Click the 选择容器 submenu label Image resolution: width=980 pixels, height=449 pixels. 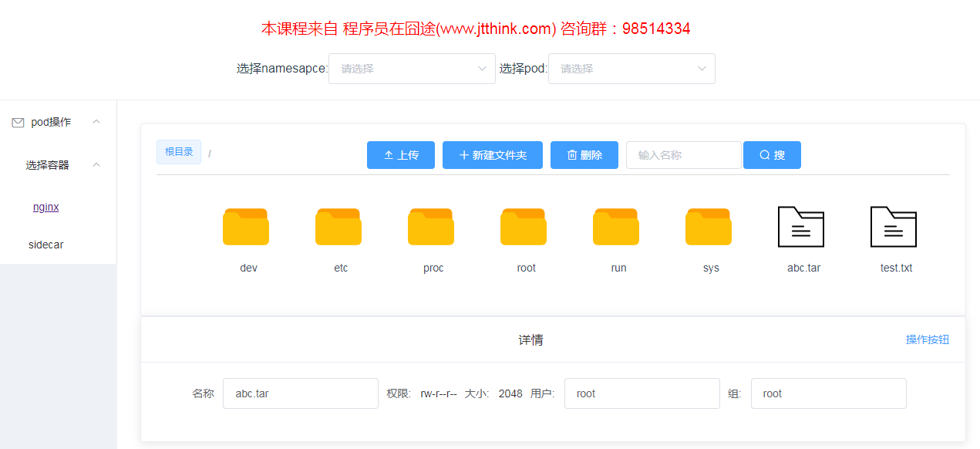tap(47, 165)
